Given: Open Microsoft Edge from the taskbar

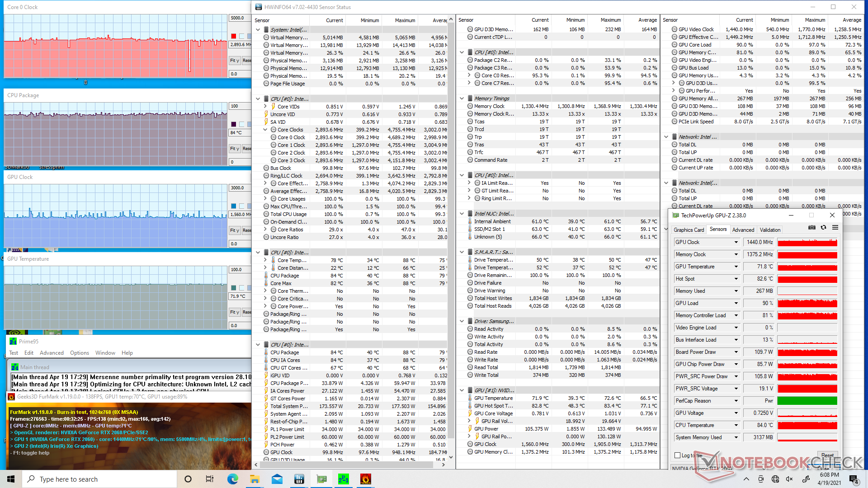Looking at the screenshot, I should tap(232, 479).
